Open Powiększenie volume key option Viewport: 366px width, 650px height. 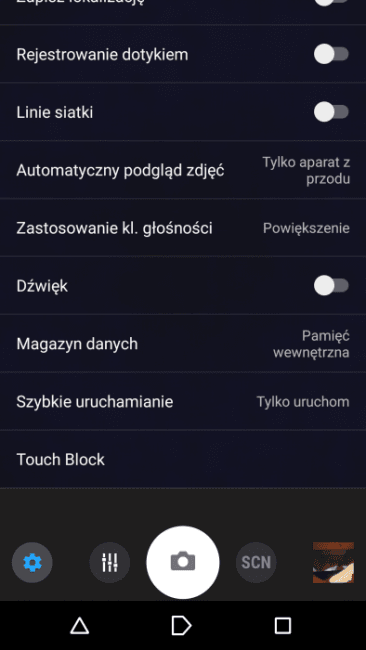306,228
